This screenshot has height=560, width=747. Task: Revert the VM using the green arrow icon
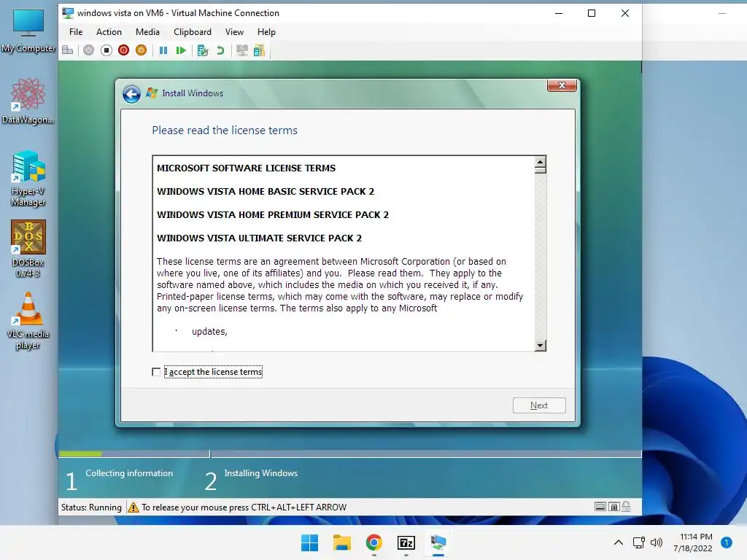click(x=220, y=50)
